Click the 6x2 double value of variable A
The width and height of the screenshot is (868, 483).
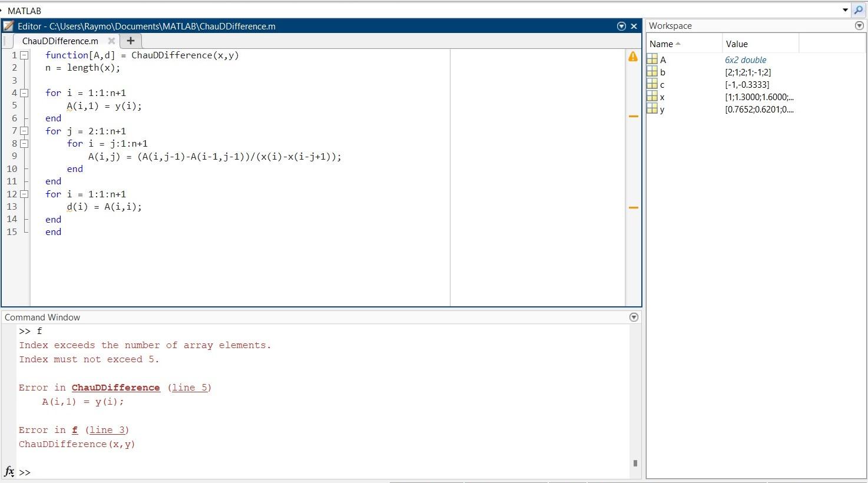point(746,60)
